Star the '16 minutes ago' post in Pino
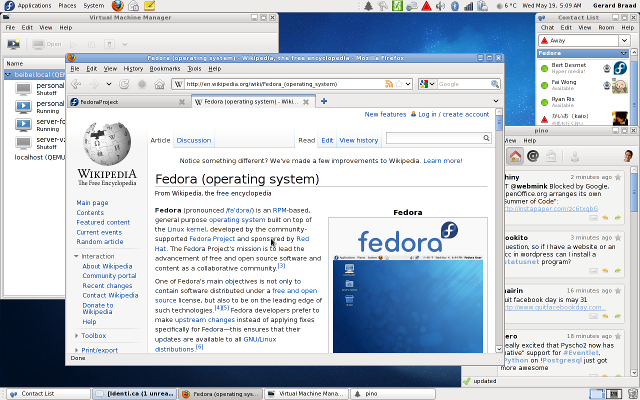The height and width of the screenshot is (400, 640). [x=618, y=290]
